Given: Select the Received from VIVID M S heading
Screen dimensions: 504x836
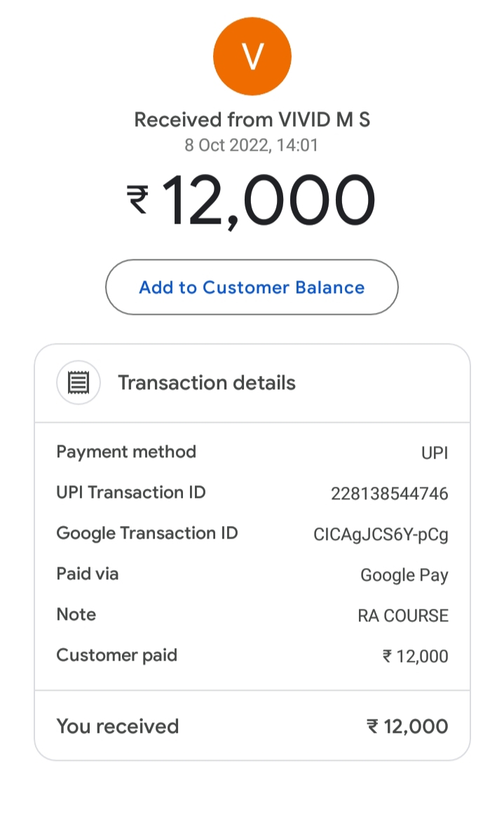Looking at the screenshot, I should pyautogui.click(x=252, y=120).
